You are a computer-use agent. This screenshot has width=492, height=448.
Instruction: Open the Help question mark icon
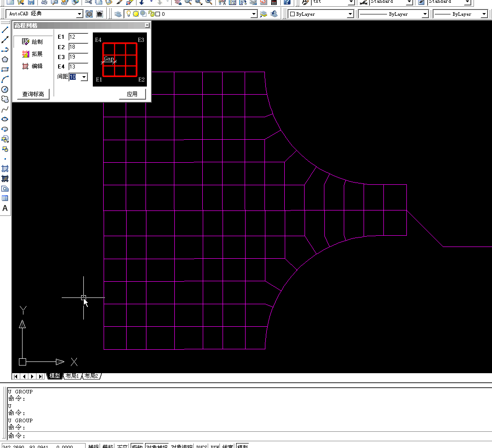[x=287, y=2]
